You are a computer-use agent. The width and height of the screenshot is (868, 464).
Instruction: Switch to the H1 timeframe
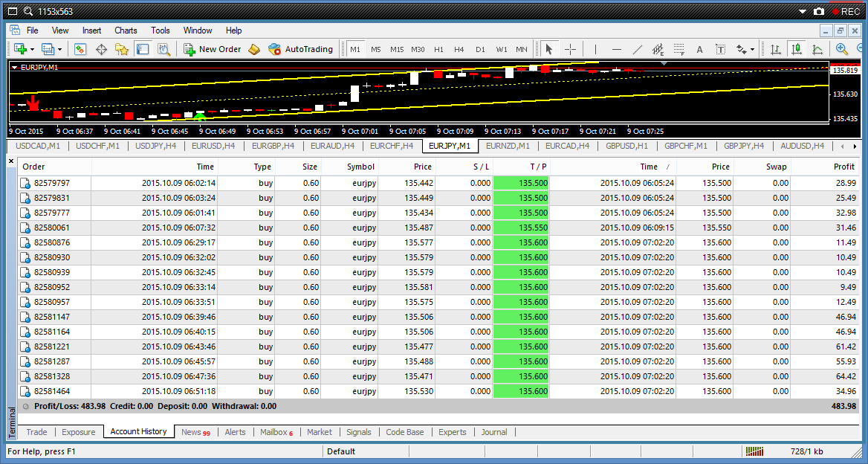tap(438, 49)
